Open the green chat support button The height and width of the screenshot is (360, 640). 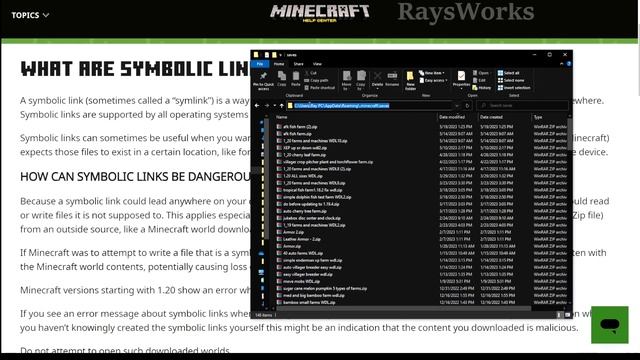coord(610,325)
